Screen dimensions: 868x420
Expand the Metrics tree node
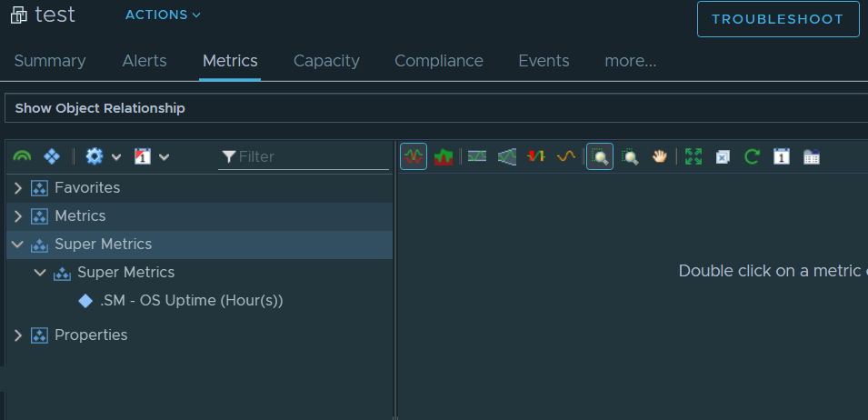(17, 215)
